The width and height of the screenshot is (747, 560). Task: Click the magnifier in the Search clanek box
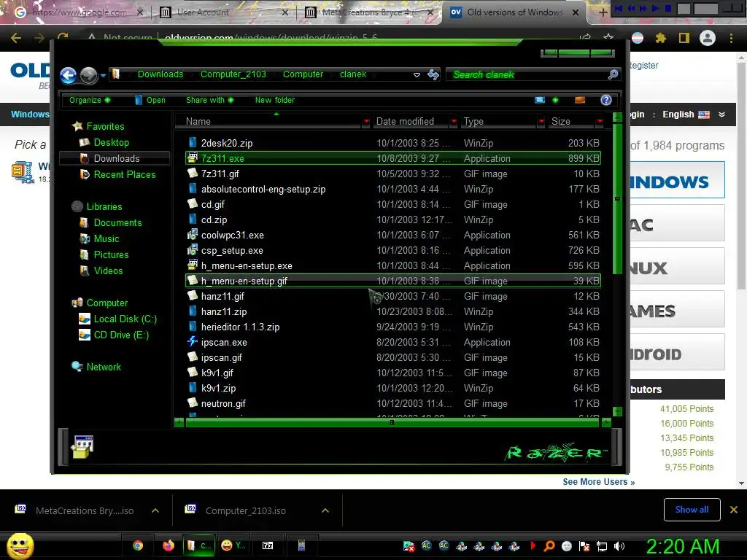point(613,74)
